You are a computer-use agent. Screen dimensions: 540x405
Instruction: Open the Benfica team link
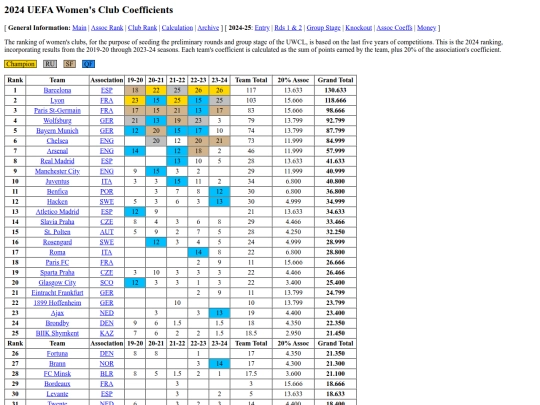[x=57, y=191]
